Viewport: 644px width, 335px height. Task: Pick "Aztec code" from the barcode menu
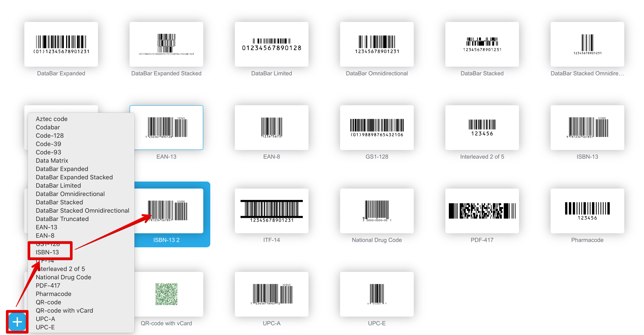[x=52, y=119]
